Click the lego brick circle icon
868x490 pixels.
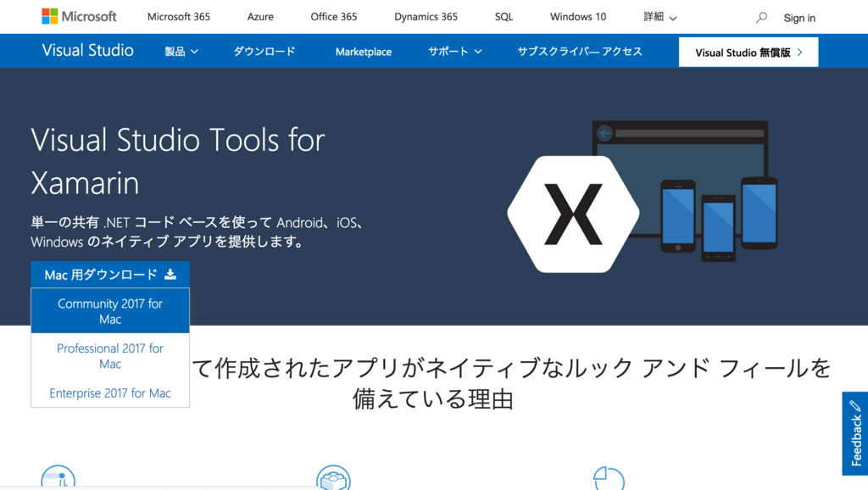coord(333,478)
